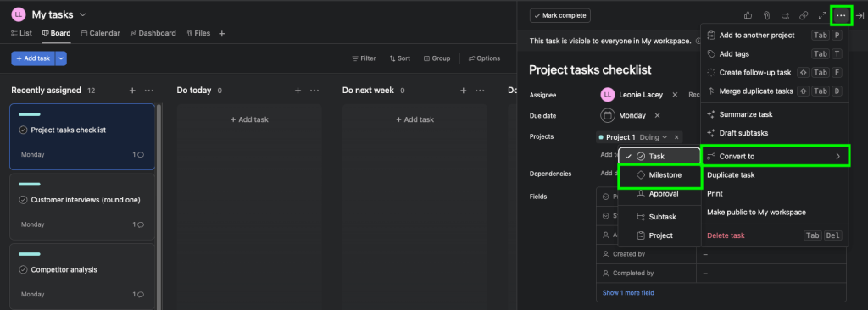The width and height of the screenshot is (868, 310).
Task: Open the three-dot more actions menu in the task pane
Action: coord(841,15)
